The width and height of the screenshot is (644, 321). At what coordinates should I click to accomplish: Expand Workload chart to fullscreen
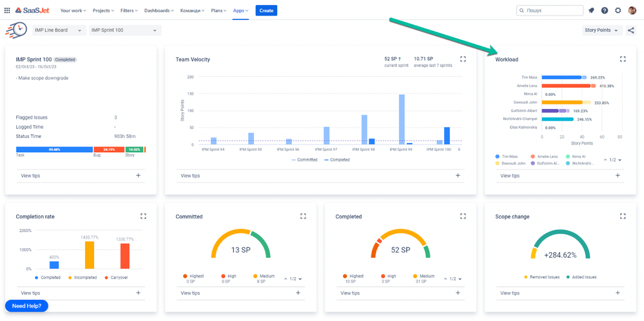coord(623,59)
